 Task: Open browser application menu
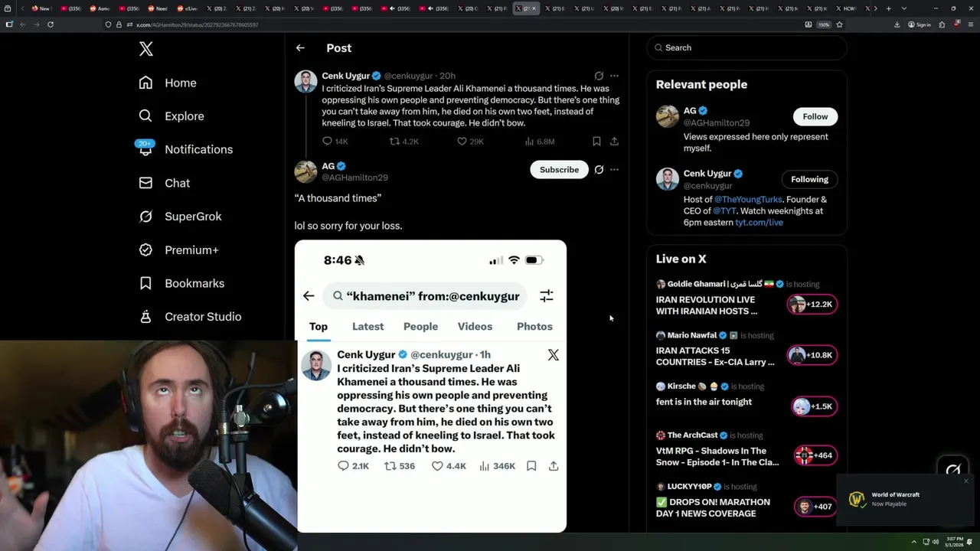pyautogui.click(x=971, y=24)
